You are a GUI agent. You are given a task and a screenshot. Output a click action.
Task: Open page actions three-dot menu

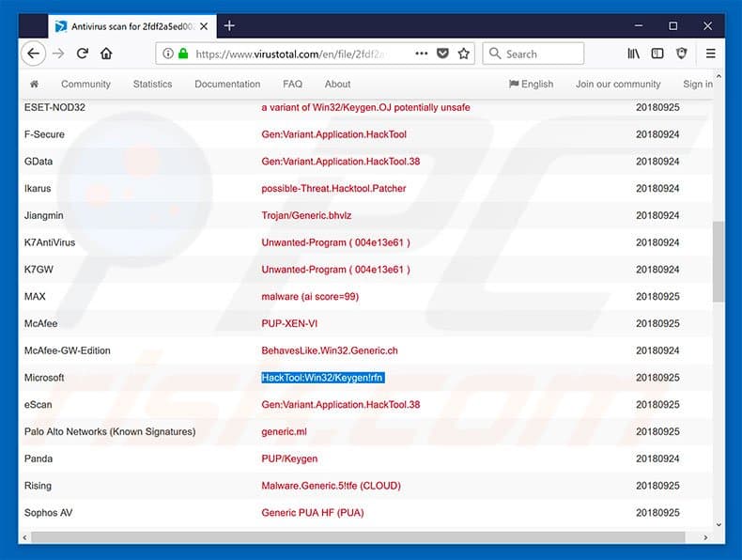point(421,54)
